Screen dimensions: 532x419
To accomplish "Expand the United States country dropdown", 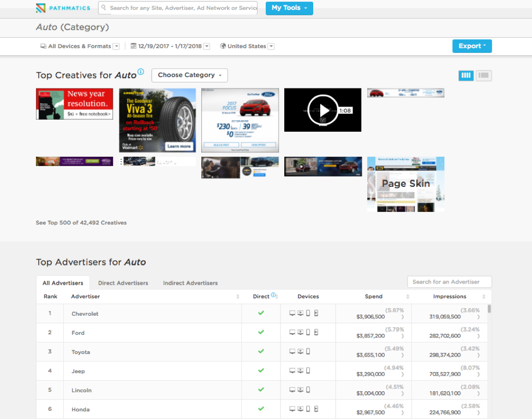I will click(x=271, y=46).
